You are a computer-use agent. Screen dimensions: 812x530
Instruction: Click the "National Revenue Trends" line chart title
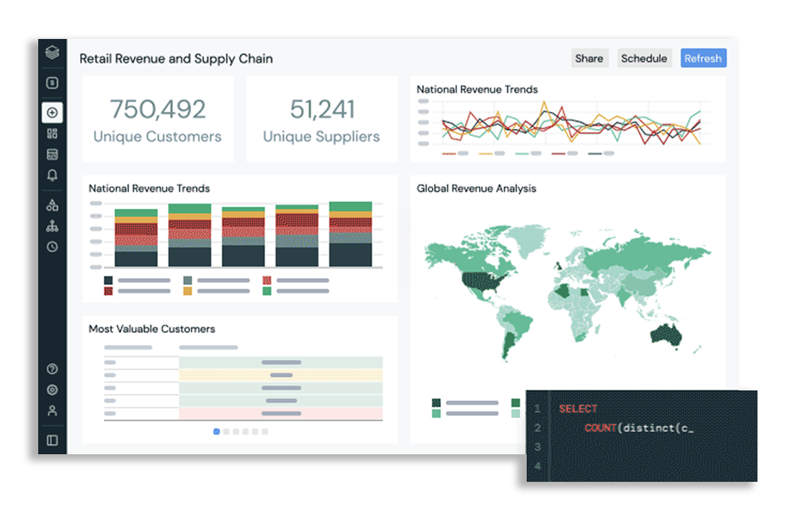click(477, 89)
